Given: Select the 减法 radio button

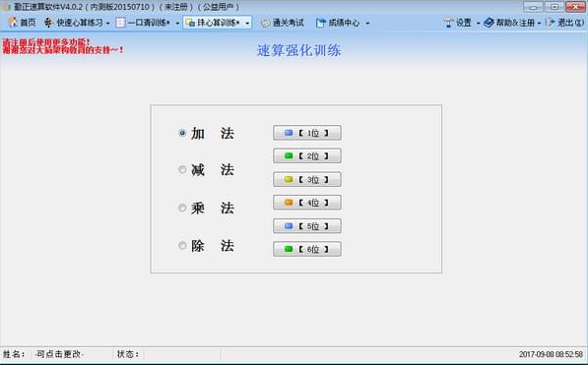Looking at the screenshot, I should click(x=182, y=169).
